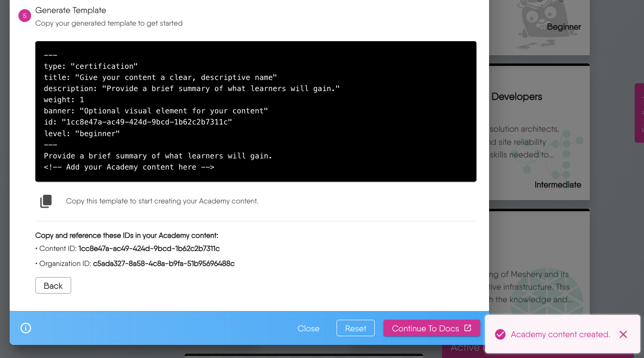Click the Content ID value
The width and height of the screenshot is (644, 358).
(x=149, y=249)
